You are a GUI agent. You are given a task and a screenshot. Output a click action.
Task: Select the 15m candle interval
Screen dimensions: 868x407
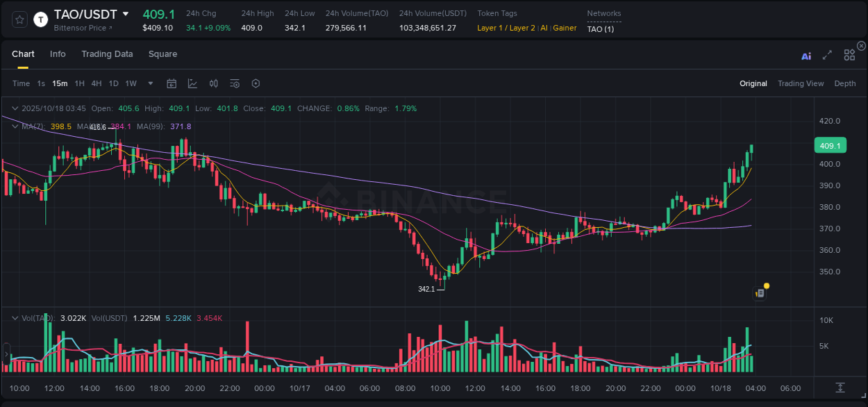click(x=60, y=83)
